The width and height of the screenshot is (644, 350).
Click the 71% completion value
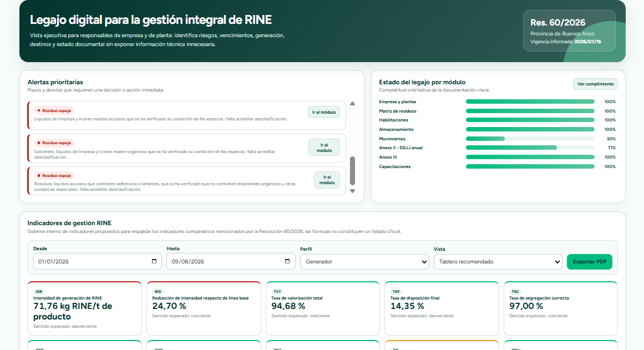pos(612,148)
